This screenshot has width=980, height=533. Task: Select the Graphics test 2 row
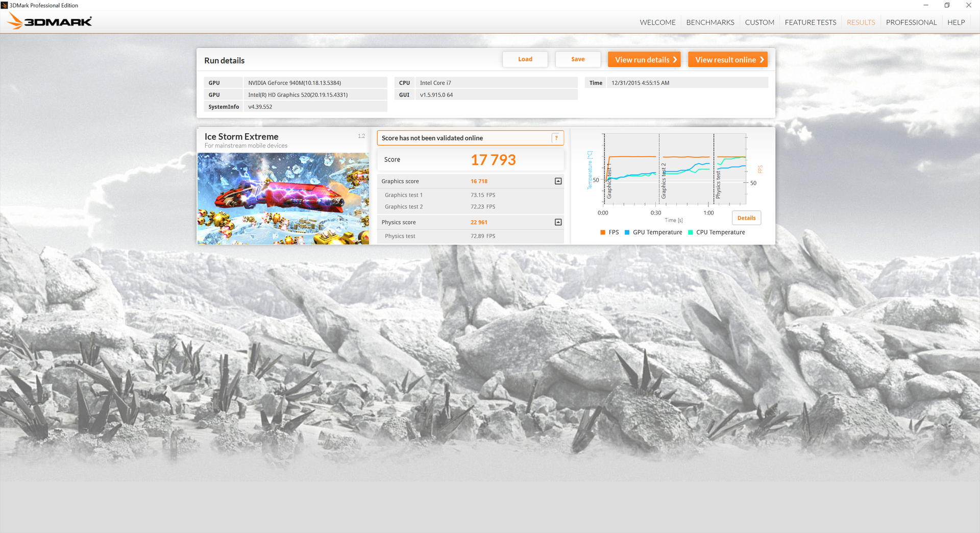pos(470,207)
